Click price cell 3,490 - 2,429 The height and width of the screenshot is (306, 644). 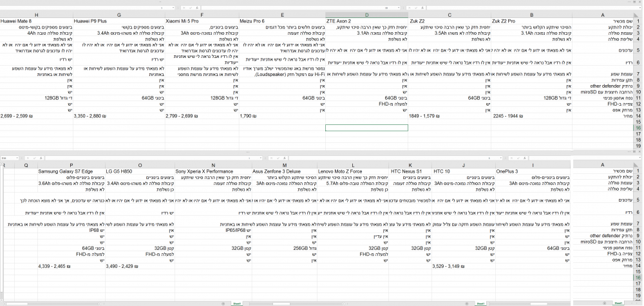tap(140, 267)
